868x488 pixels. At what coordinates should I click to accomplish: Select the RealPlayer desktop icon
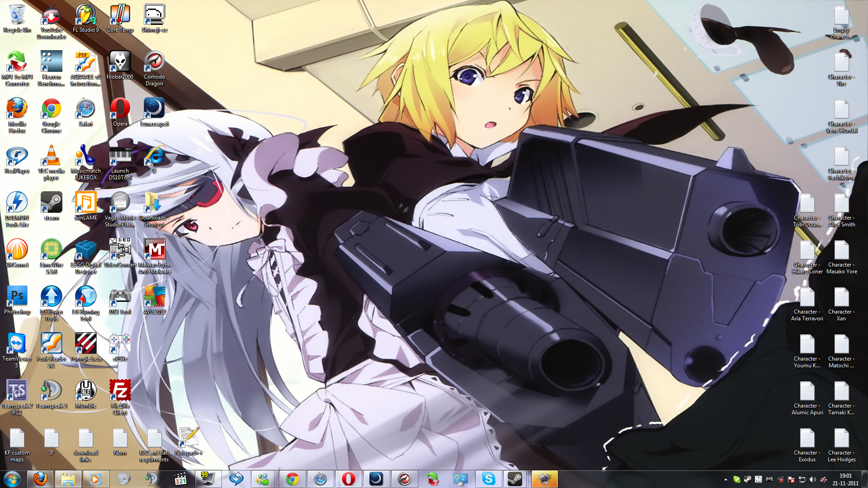click(x=17, y=160)
